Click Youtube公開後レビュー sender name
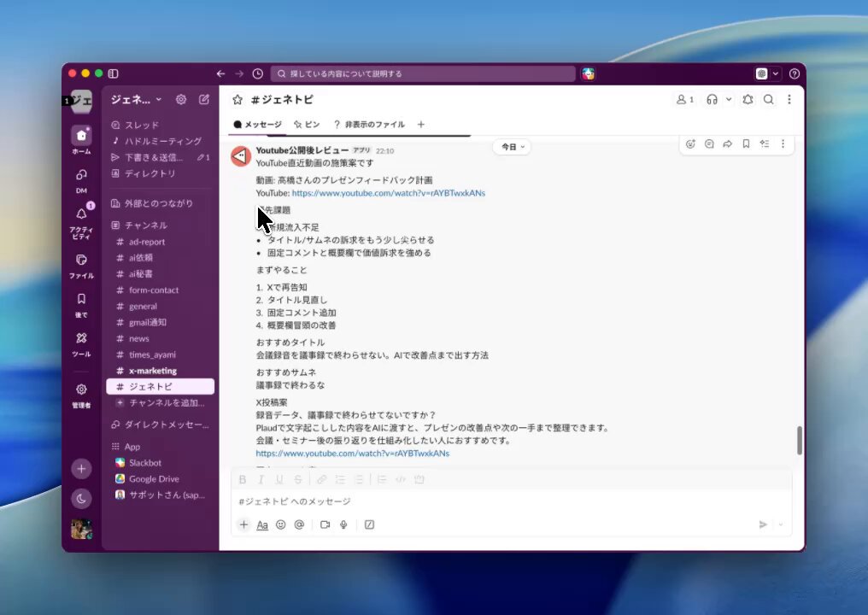 pyautogui.click(x=302, y=150)
